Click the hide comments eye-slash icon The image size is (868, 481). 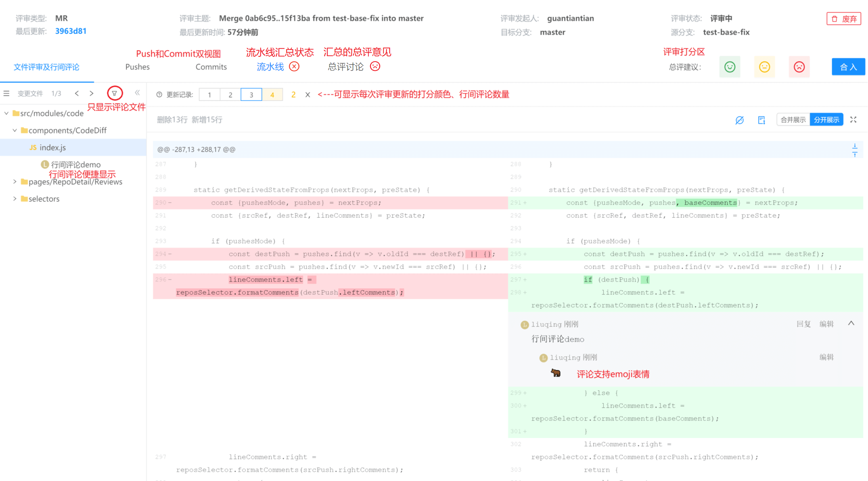pyautogui.click(x=739, y=120)
